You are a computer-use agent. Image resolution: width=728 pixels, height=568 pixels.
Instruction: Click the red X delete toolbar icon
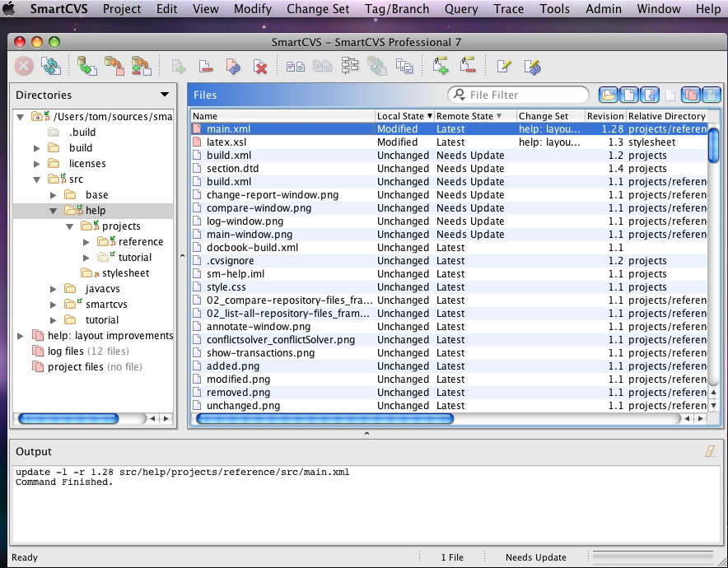[x=260, y=67]
